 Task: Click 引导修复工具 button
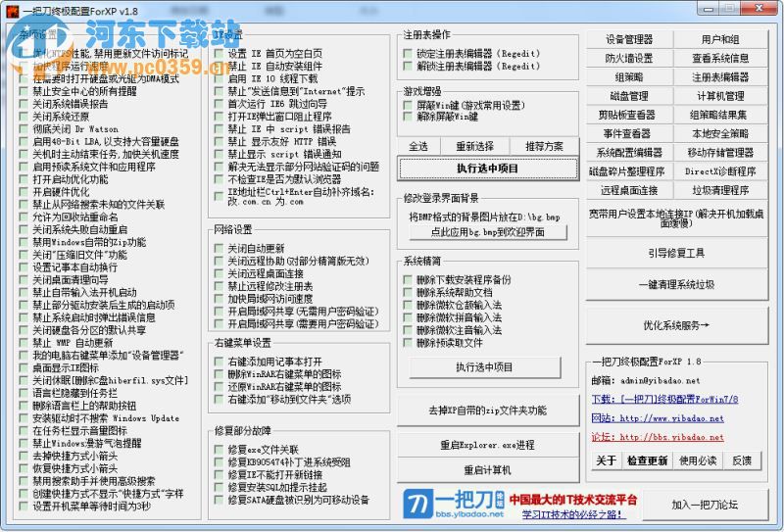tap(676, 253)
